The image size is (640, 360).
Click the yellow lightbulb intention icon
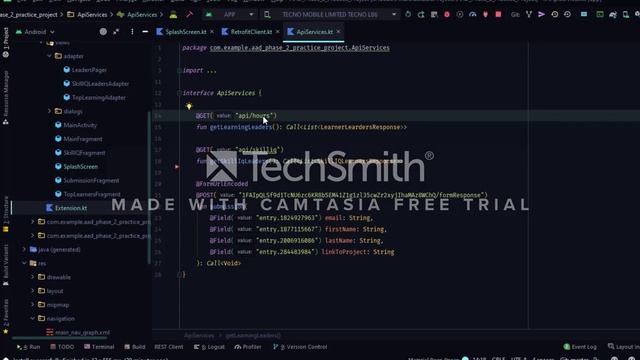click(189, 107)
